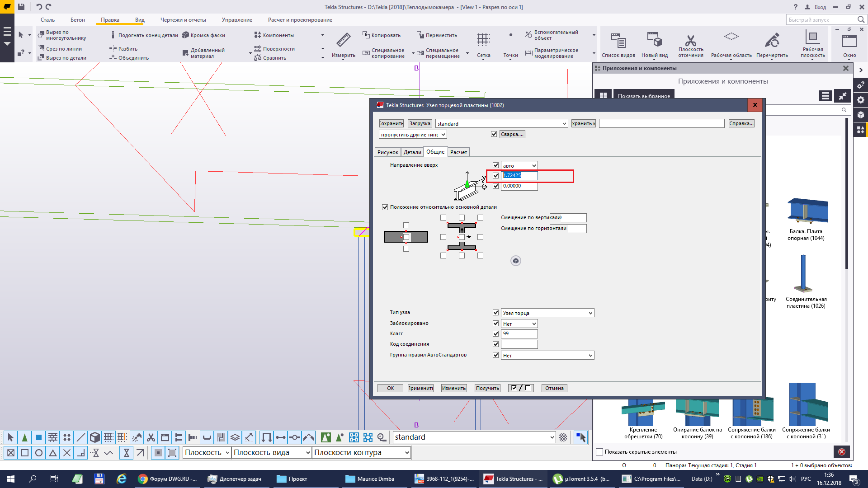The height and width of the screenshot is (488, 868).
Task: Click the Быстрый запуск search box
Action: pyautogui.click(x=826, y=19)
